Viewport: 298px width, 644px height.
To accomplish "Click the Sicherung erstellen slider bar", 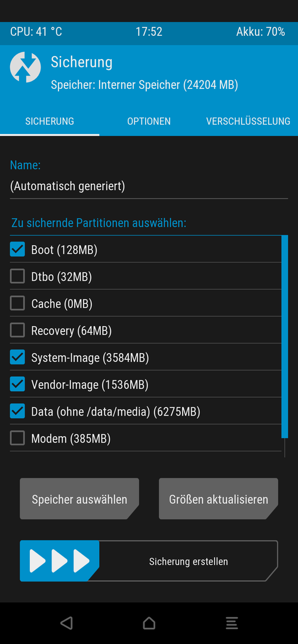I will [x=149, y=561].
